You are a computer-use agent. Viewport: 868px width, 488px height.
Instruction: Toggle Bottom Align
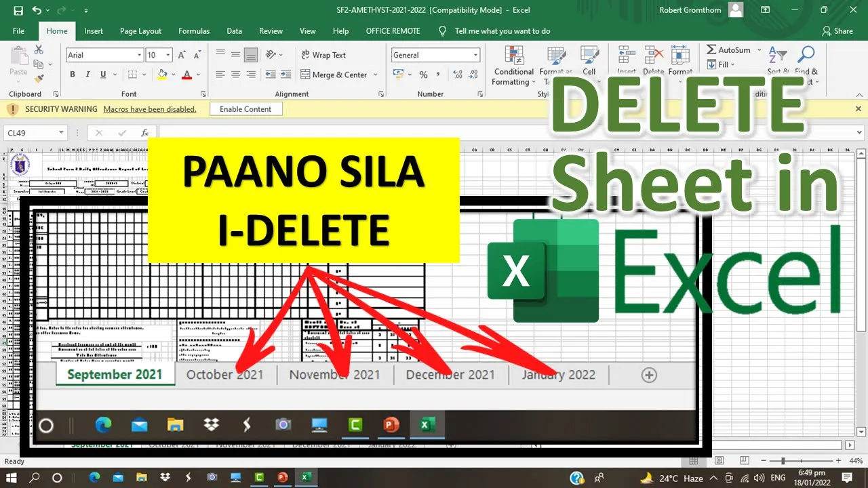251,55
